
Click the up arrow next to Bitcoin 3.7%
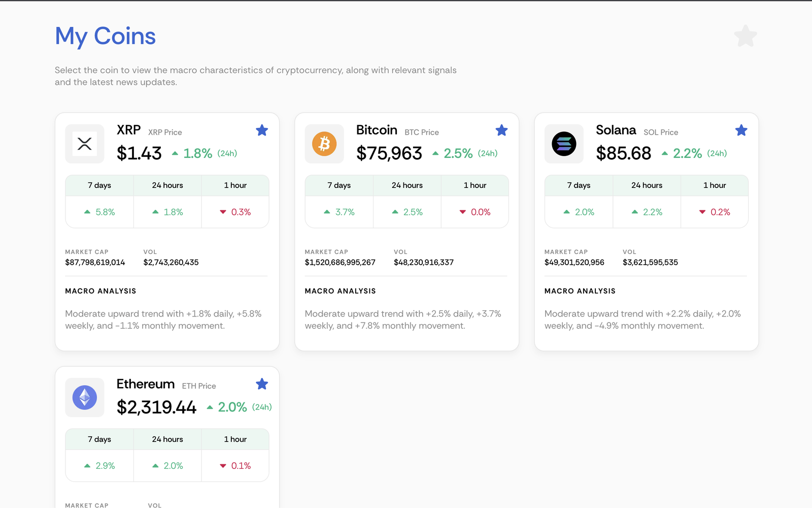[x=327, y=212]
